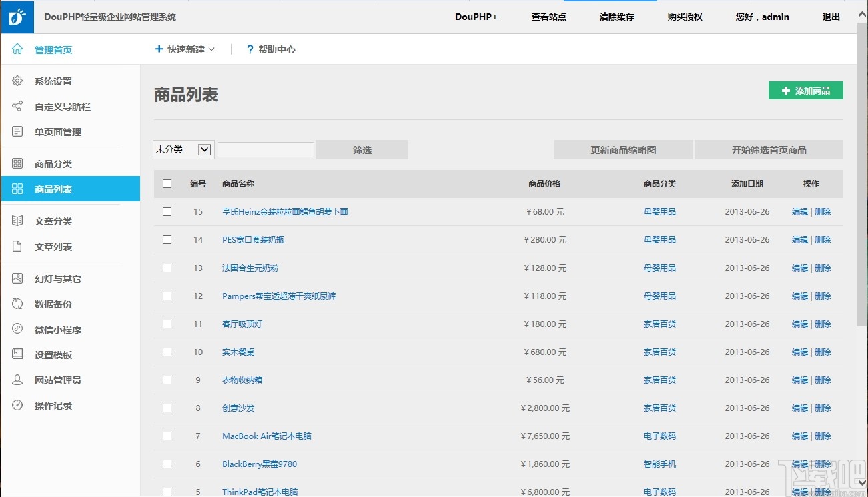
Task: Click the 筛选 filter button
Action: click(362, 150)
